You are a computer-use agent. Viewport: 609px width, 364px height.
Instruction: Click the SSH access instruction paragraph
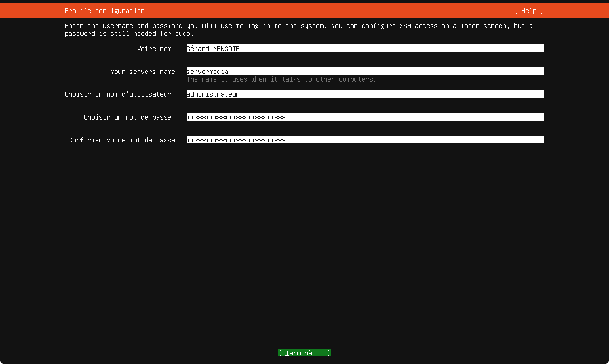point(298,30)
